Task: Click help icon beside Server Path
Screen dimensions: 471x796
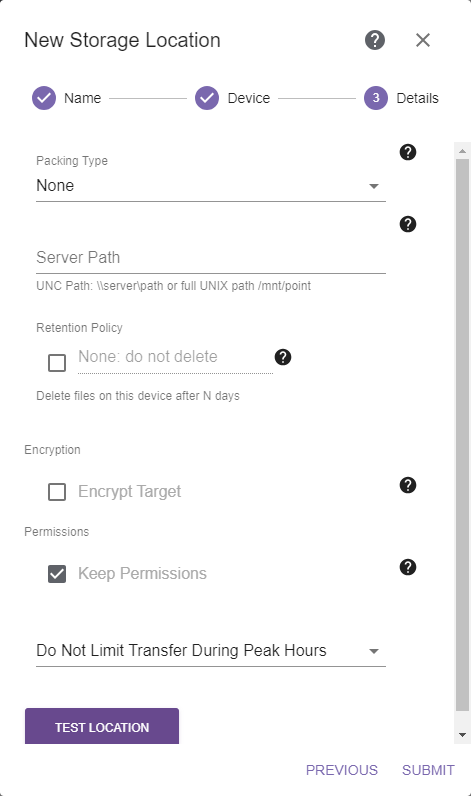Action: coord(408,224)
